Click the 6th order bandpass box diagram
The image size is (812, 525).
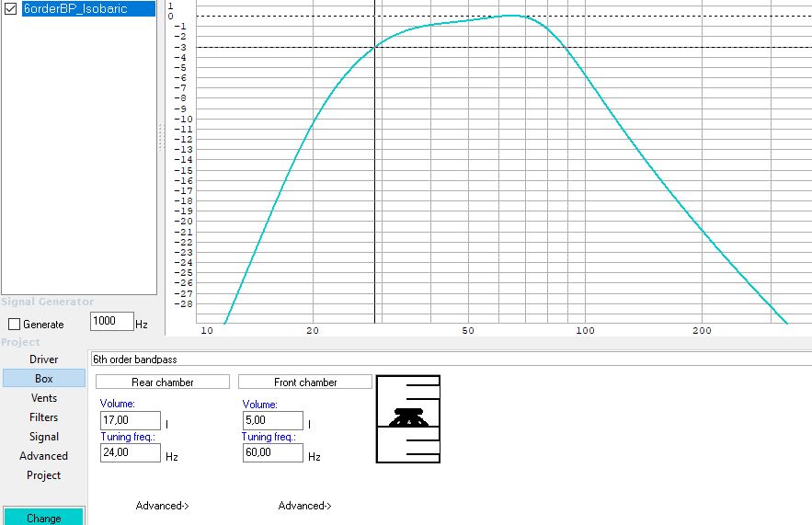(408, 419)
